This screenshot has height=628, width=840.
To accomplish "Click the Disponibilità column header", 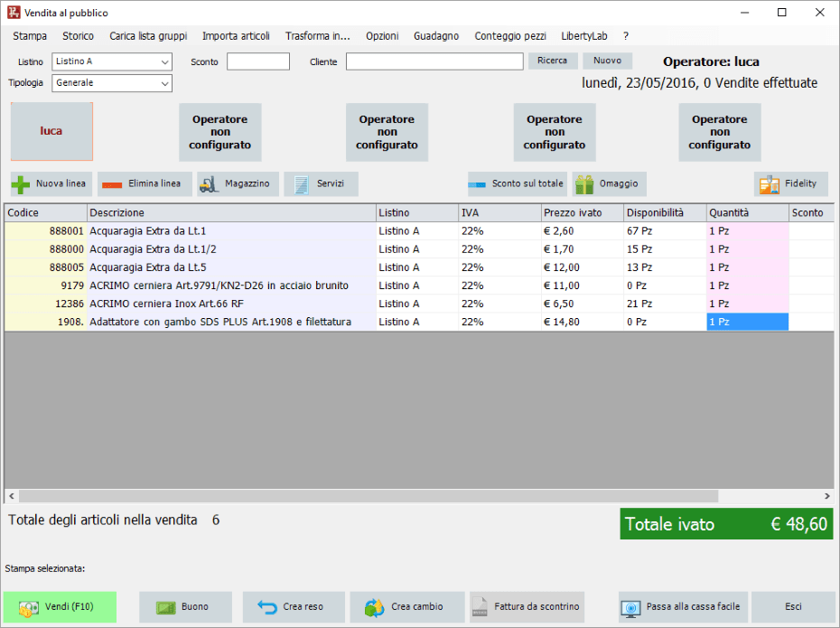I will tap(665, 212).
